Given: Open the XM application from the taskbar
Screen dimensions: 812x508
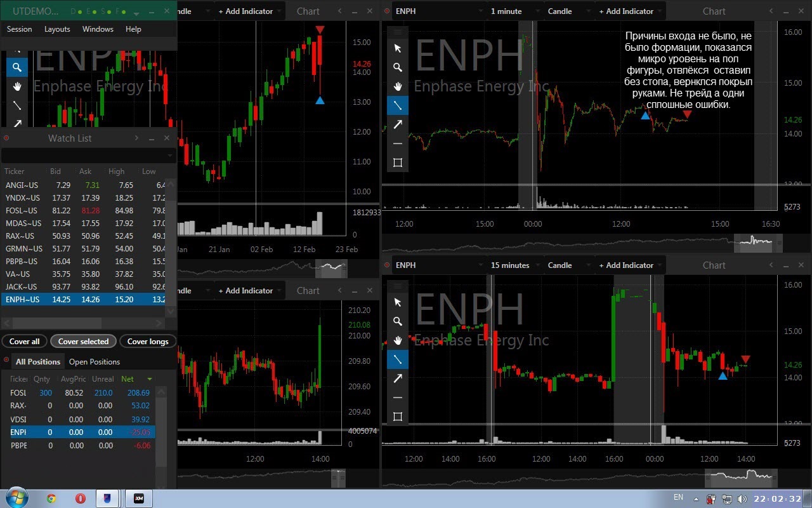Looking at the screenshot, I should pyautogui.click(x=138, y=498).
